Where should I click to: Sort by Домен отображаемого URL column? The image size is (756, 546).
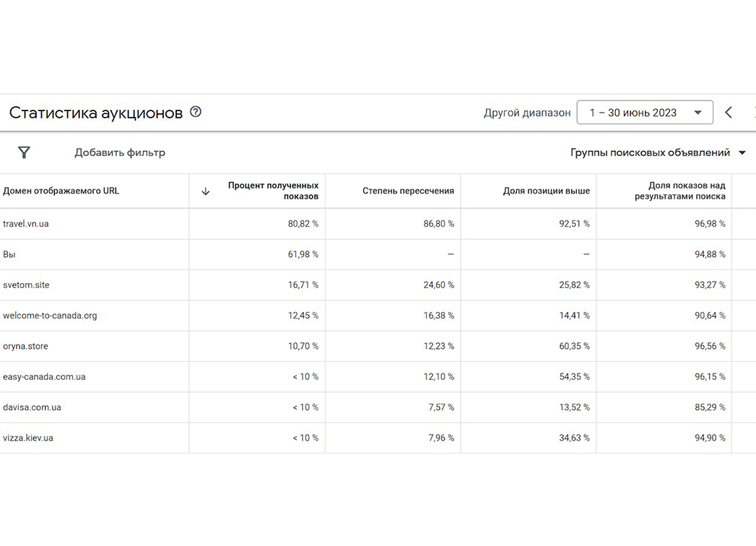pyautogui.click(x=61, y=191)
